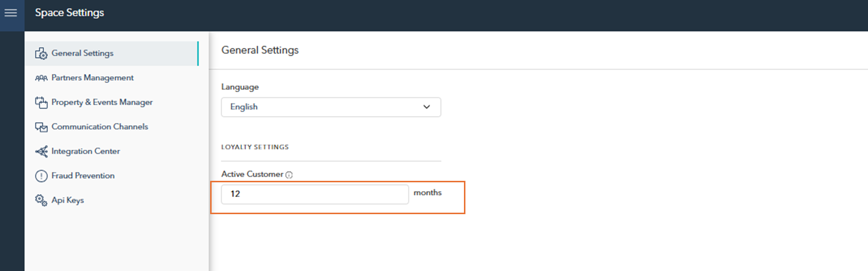Click the Space Settings title
This screenshot has width=868, height=271.
coord(69,13)
